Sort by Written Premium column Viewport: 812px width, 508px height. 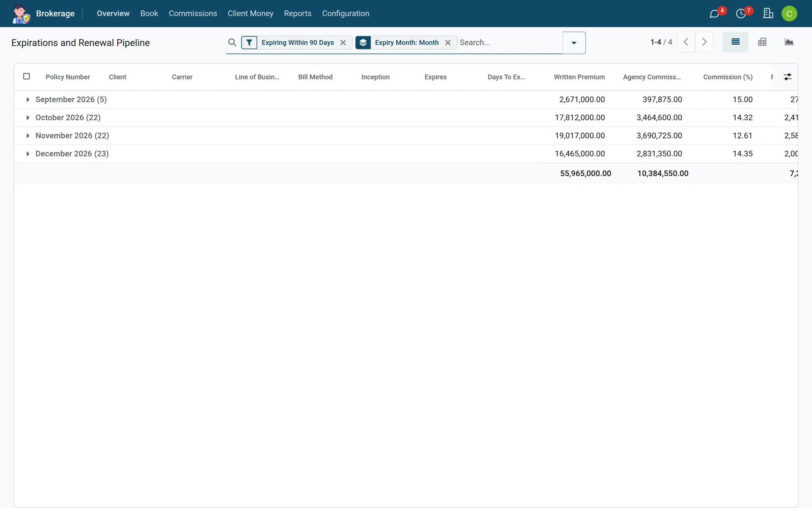[x=579, y=77]
